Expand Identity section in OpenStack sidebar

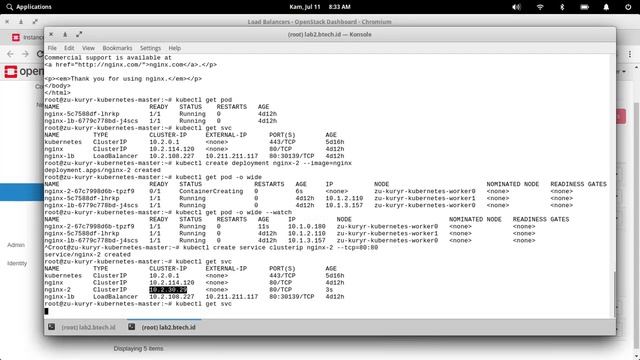click(17, 263)
